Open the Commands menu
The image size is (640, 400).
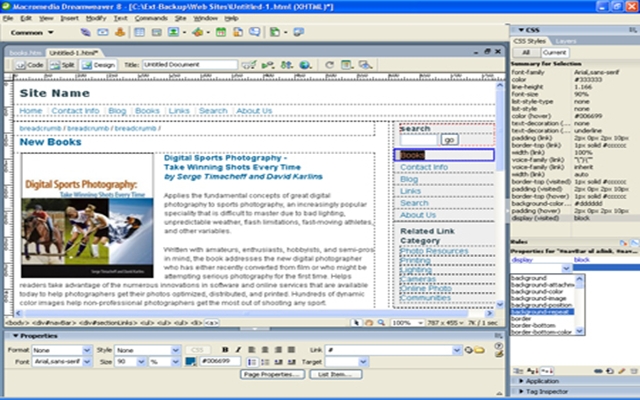[x=151, y=18]
